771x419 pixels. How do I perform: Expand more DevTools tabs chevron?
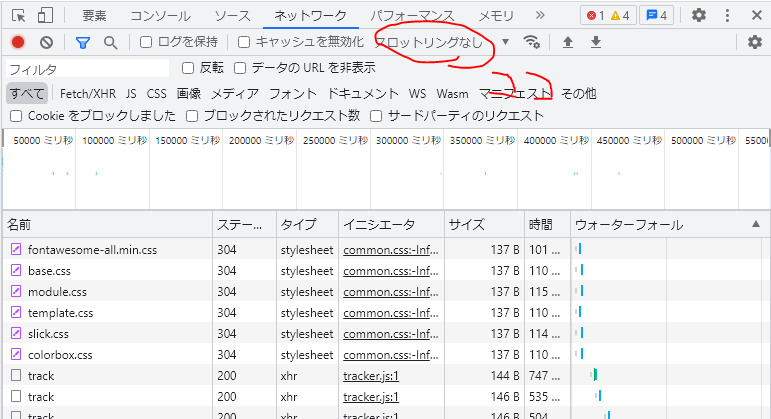pyautogui.click(x=540, y=15)
